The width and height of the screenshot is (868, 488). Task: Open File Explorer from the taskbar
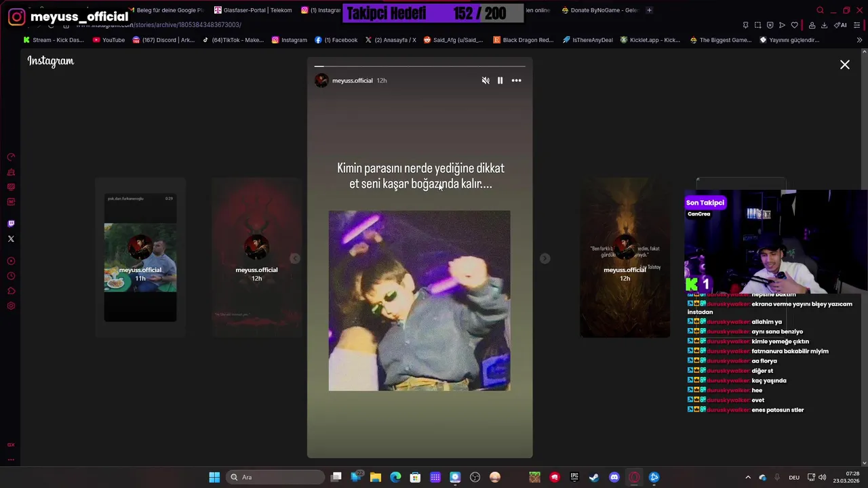[x=376, y=477]
